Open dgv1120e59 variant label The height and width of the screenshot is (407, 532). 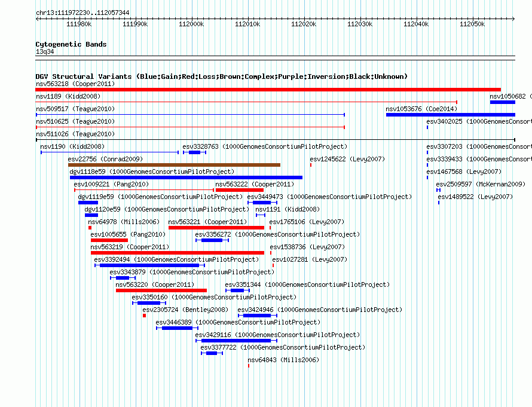[x=167, y=209]
